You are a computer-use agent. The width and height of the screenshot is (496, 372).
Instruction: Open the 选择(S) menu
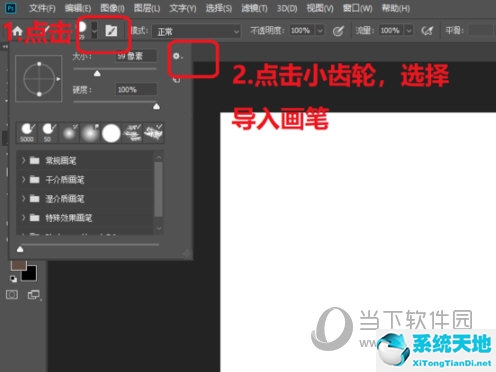tap(219, 8)
